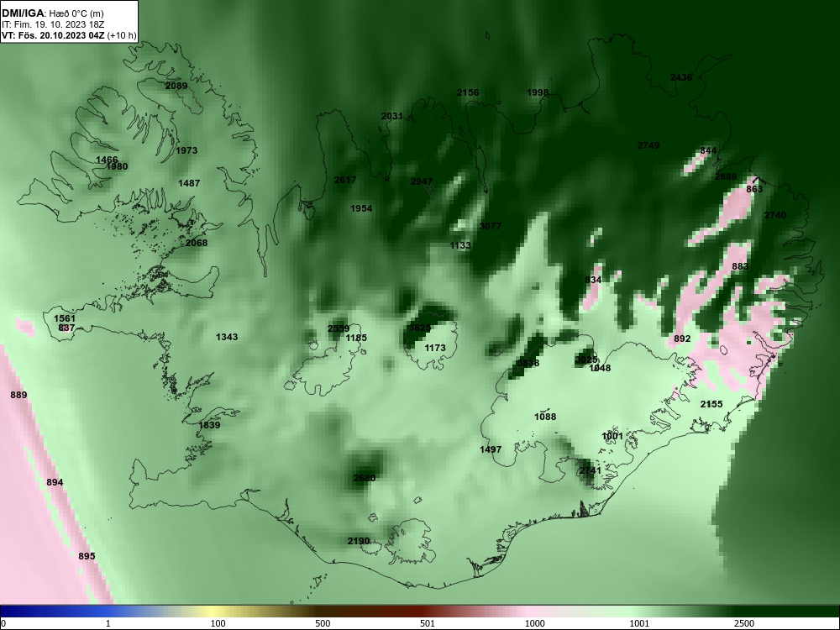Image resolution: width=840 pixels, height=630 pixels.
Task: Click the 3825 label on dark patch
Action: coord(420,328)
